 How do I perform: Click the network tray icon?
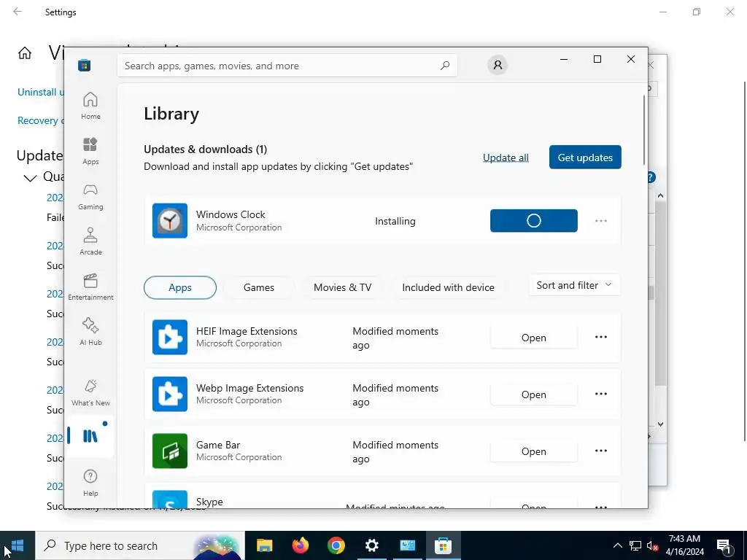pyautogui.click(x=635, y=545)
